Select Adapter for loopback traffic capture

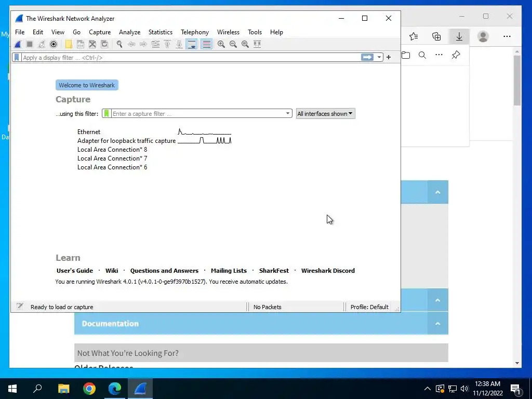pyautogui.click(x=127, y=141)
